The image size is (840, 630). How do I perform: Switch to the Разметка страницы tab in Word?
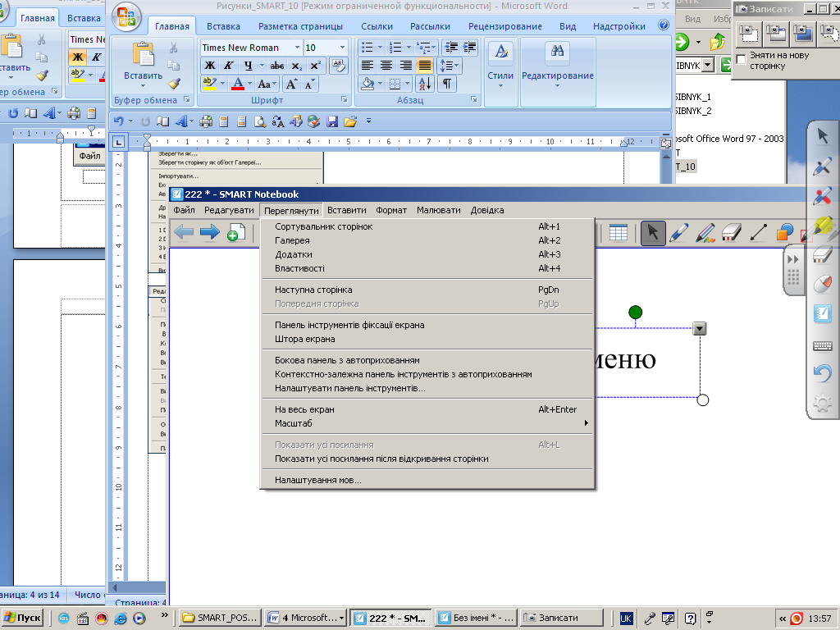click(x=300, y=26)
